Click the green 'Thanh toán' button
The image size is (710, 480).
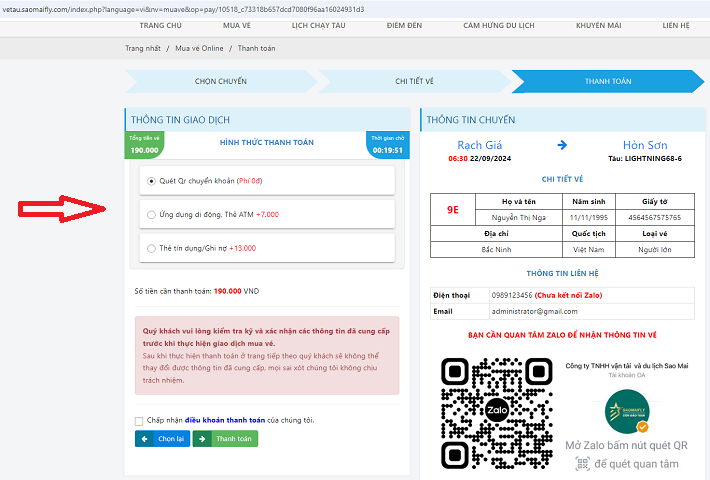pyautogui.click(x=225, y=439)
